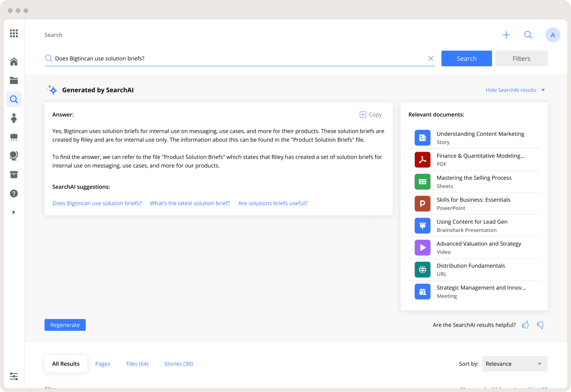Open the person icon in sidebar
Screen dimensions: 571x392
pos(14,118)
